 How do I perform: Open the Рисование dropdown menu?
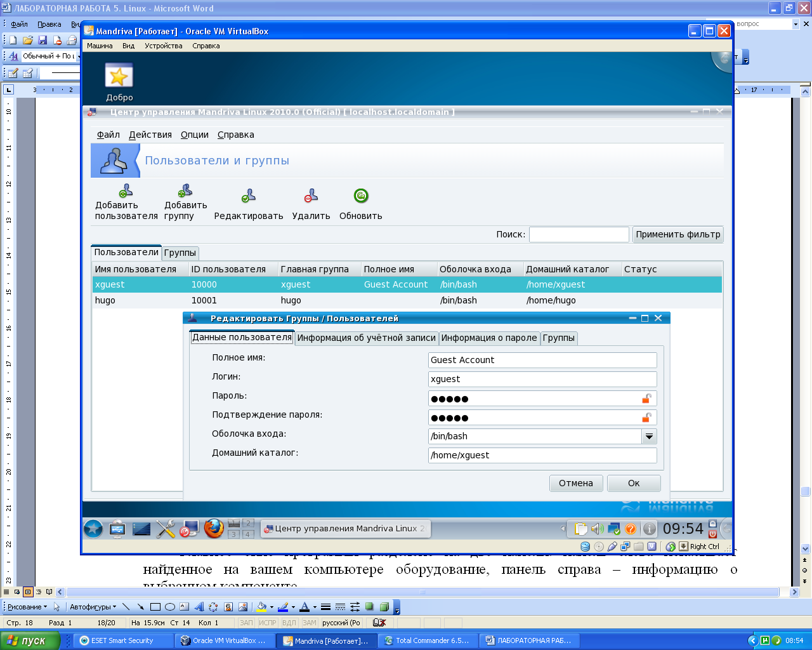click(x=27, y=607)
